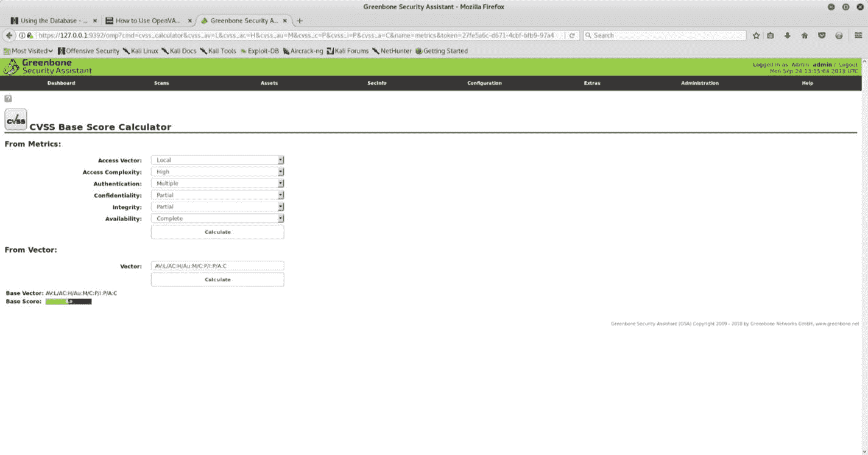The height and width of the screenshot is (455, 868).
Task: Go to Firefox home page icon
Action: (804, 35)
